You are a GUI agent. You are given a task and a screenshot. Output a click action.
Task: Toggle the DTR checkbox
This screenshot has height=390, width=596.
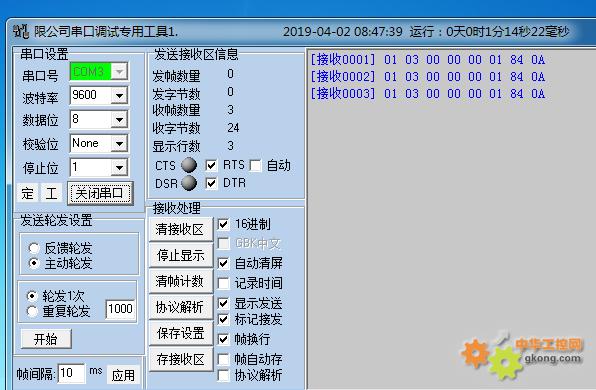[211, 183]
